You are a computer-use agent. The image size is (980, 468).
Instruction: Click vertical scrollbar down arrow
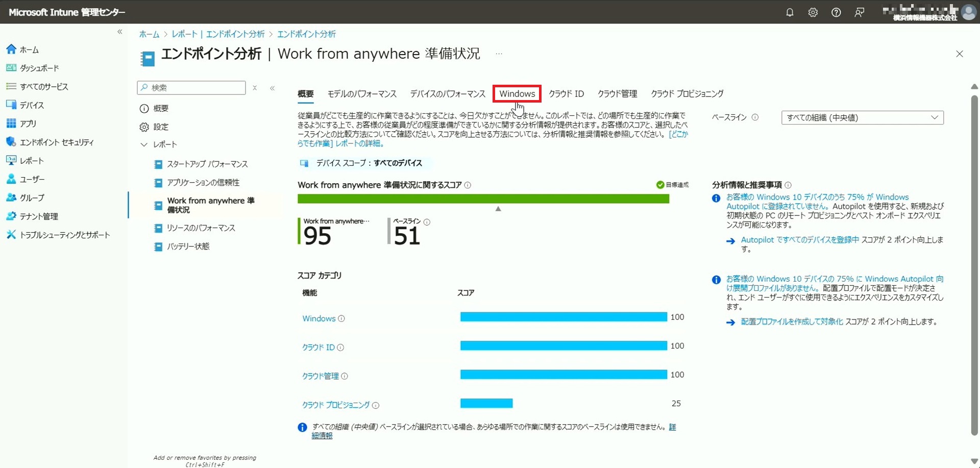pos(974,461)
